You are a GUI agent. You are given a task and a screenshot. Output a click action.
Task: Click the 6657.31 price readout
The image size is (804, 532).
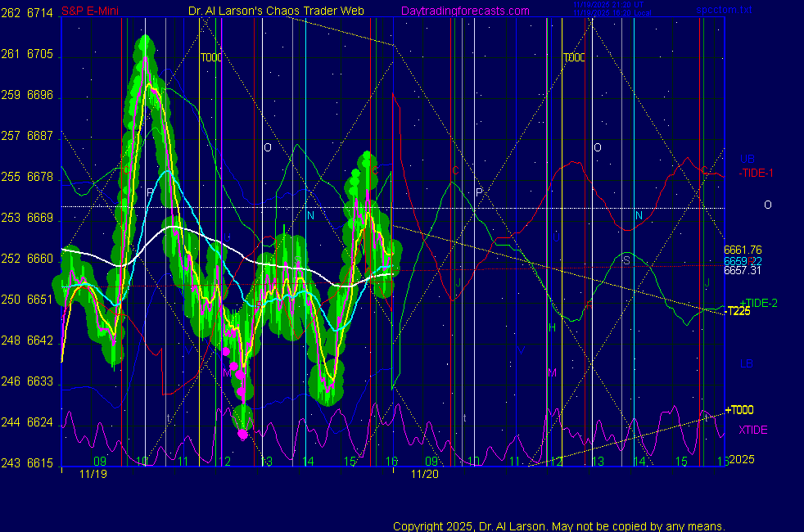click(743, 270)
